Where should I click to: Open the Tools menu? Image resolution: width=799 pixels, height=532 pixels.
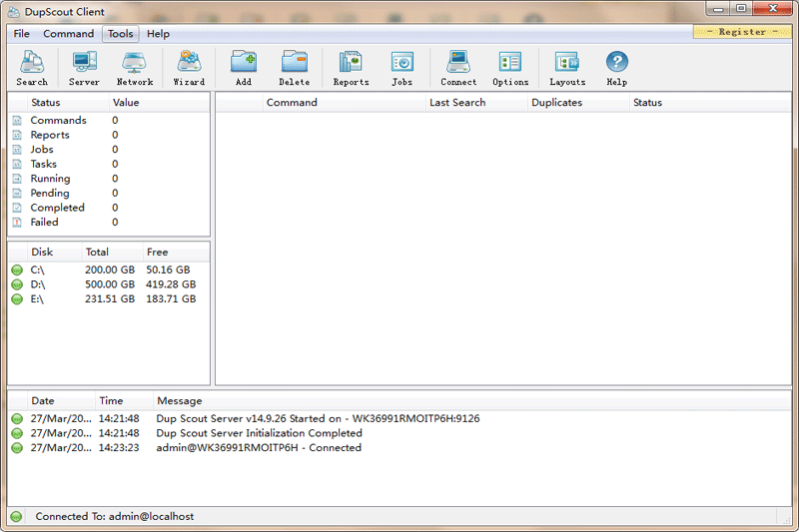point(120,34)
